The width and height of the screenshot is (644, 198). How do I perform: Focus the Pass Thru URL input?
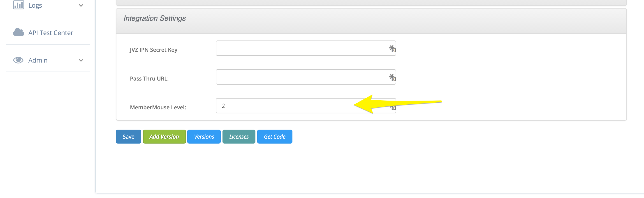[306, 77]
